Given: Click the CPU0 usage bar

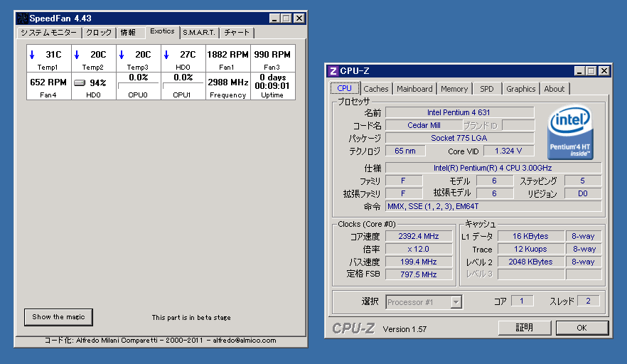Looking at the screenshot, I should [138, 86].
